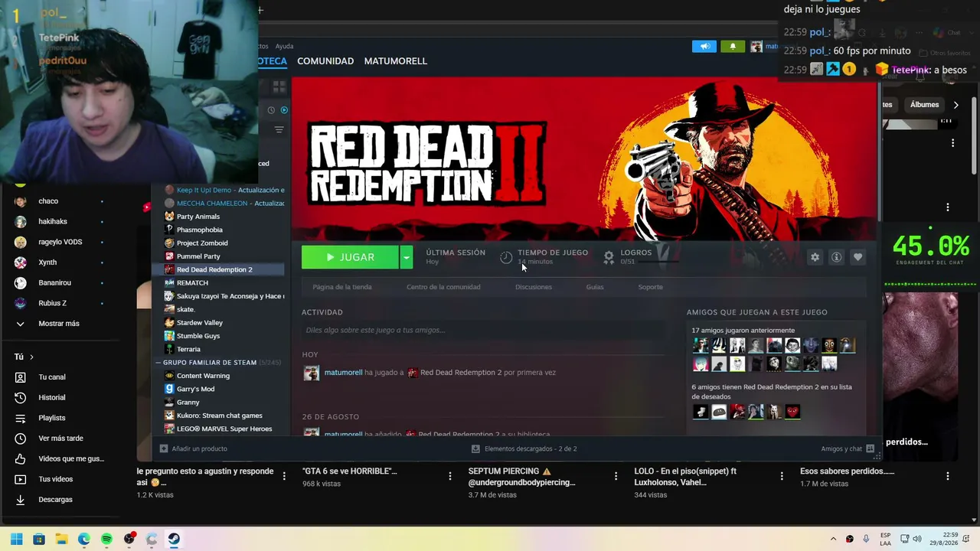
Task: Expand the JUGAR button dropdown arrow
Action: tap(407, 257)
